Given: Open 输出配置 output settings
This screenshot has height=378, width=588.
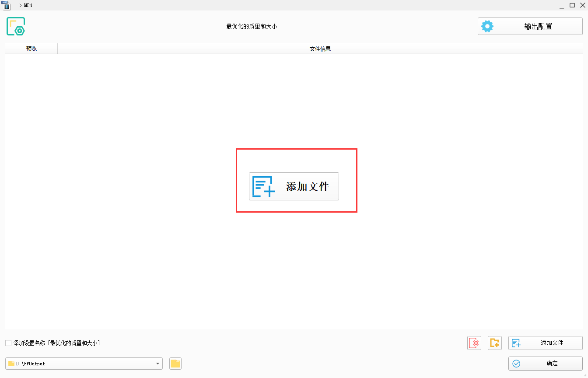Looking at the screenshot, I should [530, 26].
